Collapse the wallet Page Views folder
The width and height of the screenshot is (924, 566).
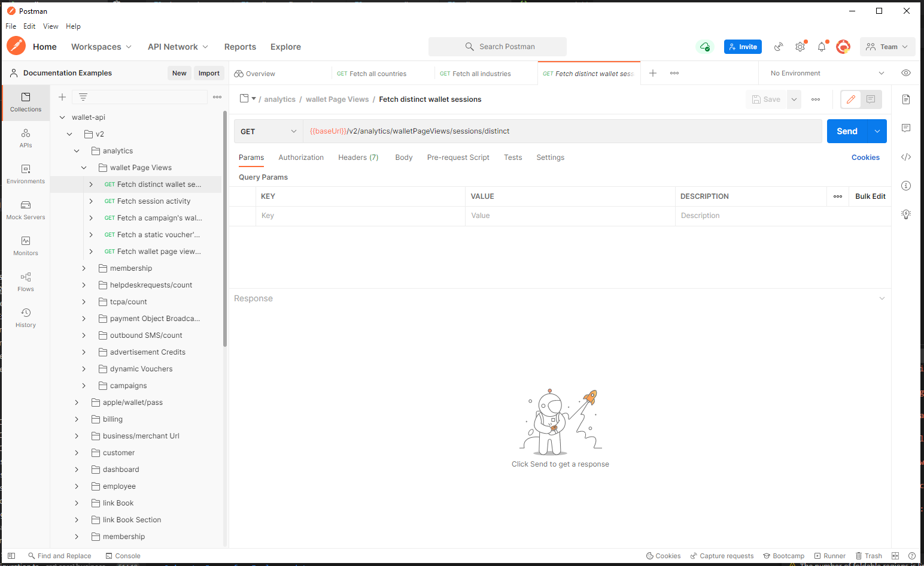[x=84, y=168]
